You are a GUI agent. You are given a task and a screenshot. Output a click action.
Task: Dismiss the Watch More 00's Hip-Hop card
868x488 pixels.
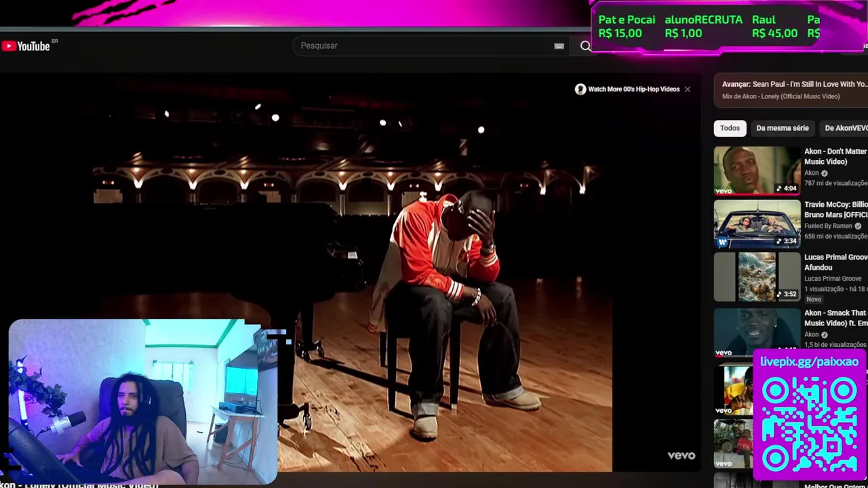coord(687,89)
